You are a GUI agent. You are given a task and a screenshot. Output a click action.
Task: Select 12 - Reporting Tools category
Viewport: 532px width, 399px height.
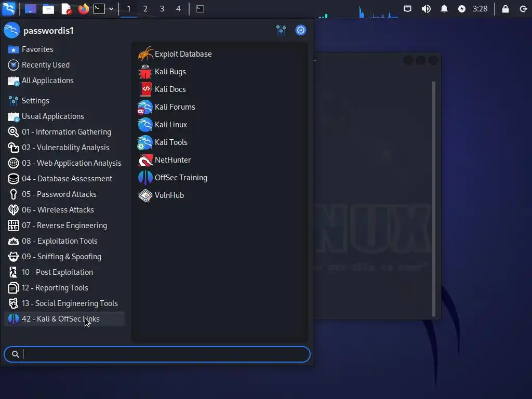64,288
